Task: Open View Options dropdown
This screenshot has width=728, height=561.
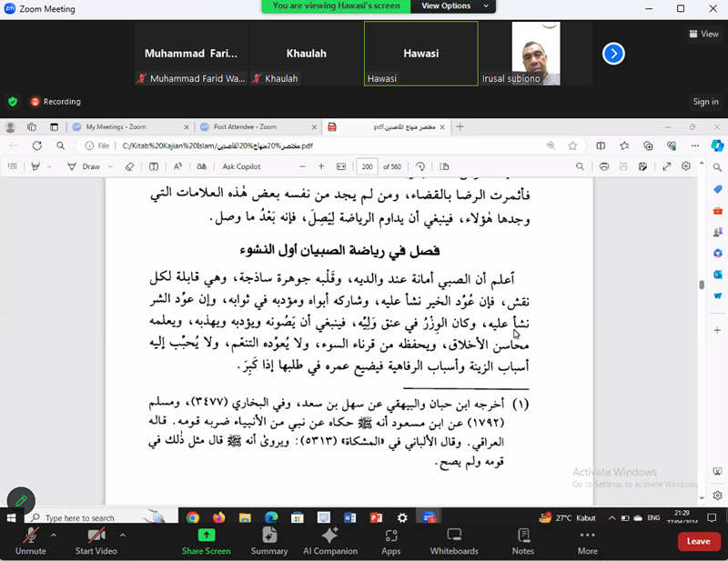Action: (x=453, y=6)
